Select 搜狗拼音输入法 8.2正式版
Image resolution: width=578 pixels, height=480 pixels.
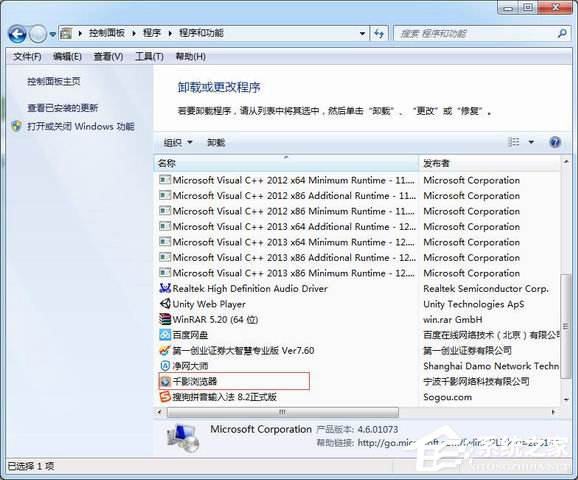coord(224,397)
